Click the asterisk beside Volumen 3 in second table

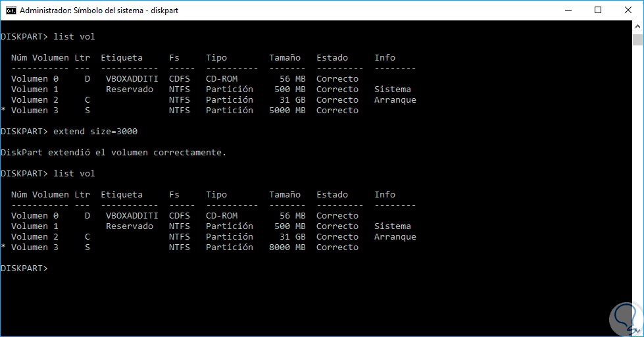click(x=3, y=247)
